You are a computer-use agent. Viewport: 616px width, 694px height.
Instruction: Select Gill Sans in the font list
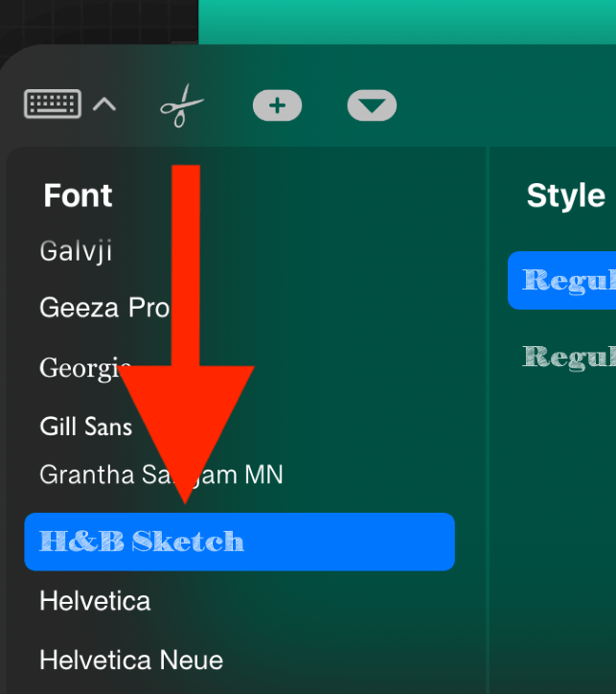(x=86, y=426)
